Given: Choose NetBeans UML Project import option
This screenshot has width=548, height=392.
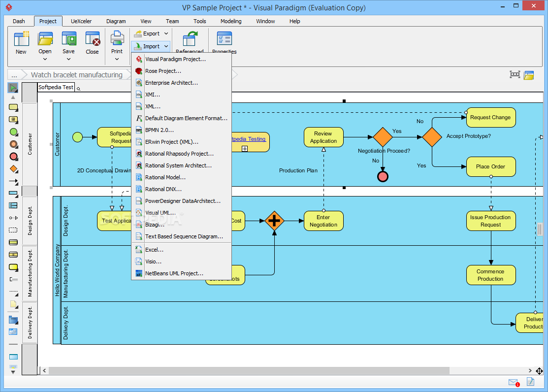Looking at the screenshot, I should pos(181,273).
